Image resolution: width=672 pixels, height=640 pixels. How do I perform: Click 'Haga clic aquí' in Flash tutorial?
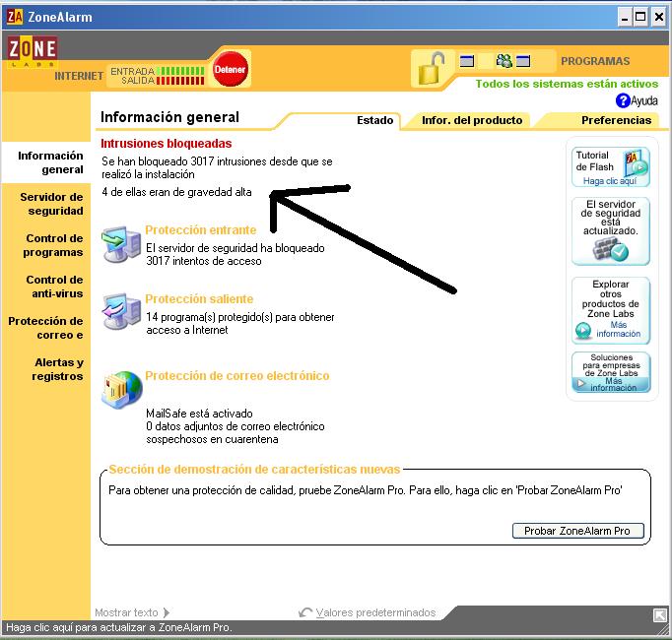[609, 181]
